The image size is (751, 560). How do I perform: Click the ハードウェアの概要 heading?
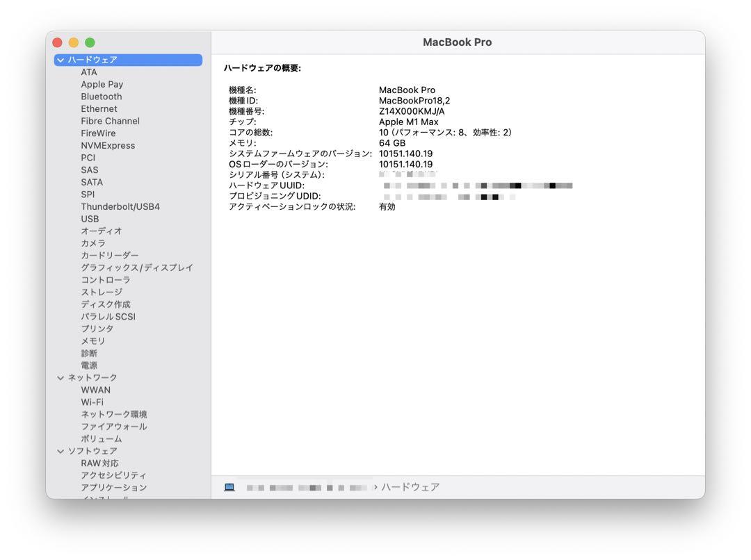pos(262,68)
